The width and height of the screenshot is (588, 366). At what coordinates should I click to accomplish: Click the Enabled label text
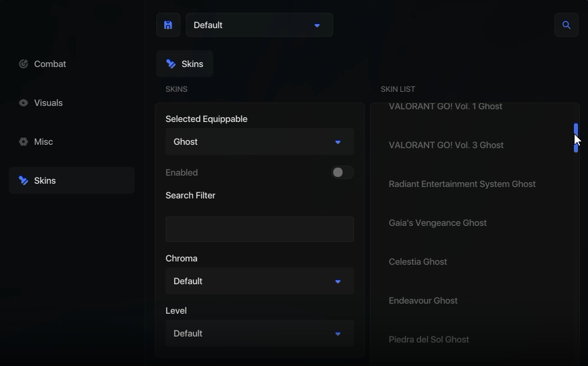click(x=182, y=172)
